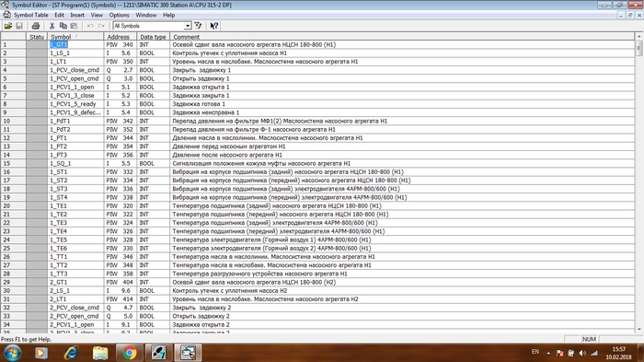Screen dimensions: 644x362
Task: Open the Help menu
Action: (x=168, y=15)
